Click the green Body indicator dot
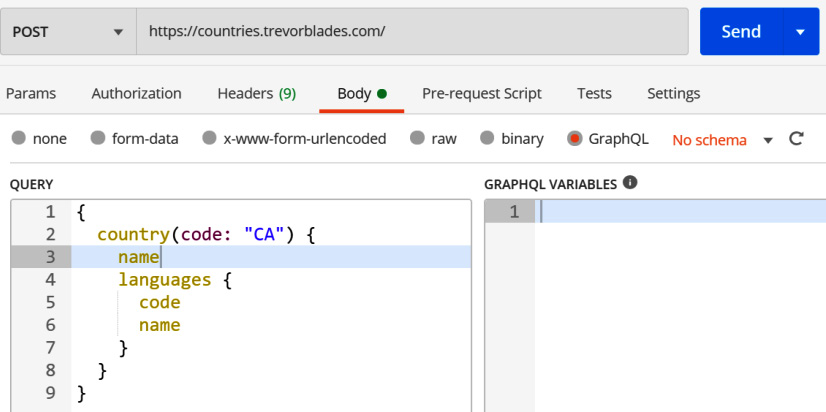The width and height of the screenshot is (826, 412). click(382, 94)
